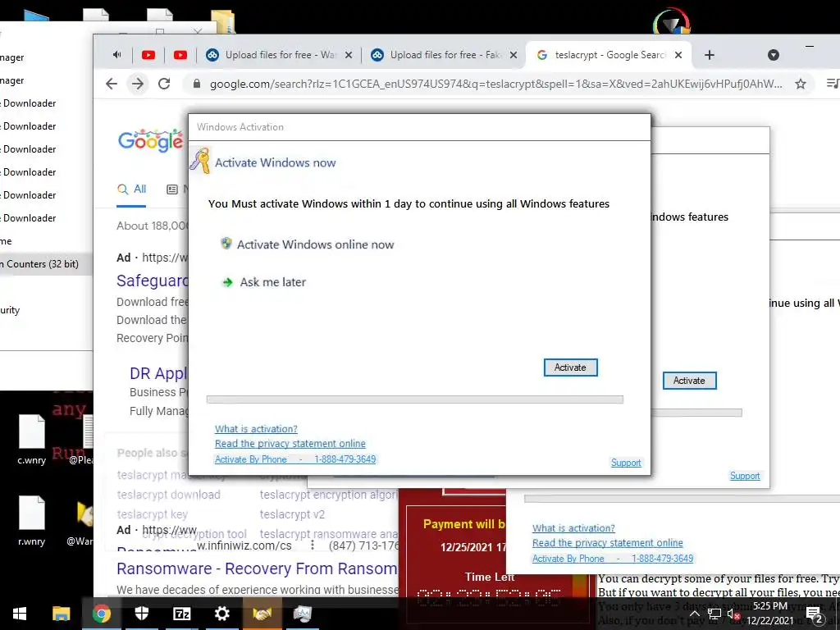Screen dimensions: 840x630
Task: Open 7-Zip from the taskbar
Action: click(x=181, y=614)
